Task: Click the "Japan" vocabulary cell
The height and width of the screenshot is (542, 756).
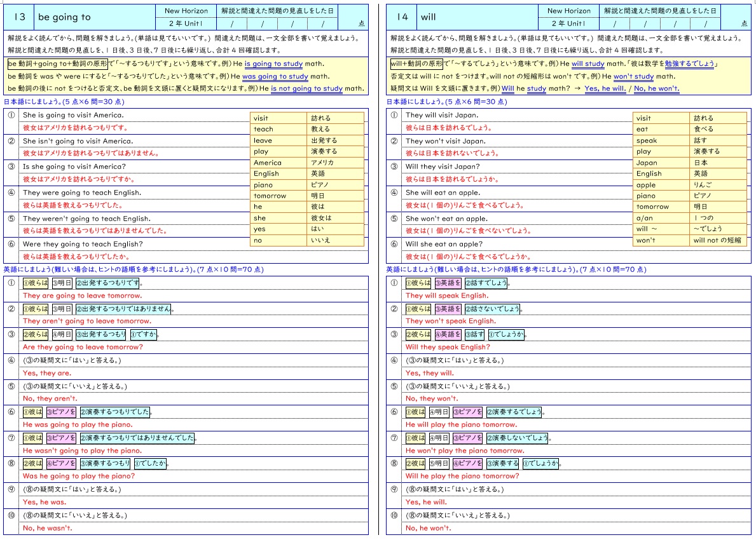Action: (x=661, y=163)
